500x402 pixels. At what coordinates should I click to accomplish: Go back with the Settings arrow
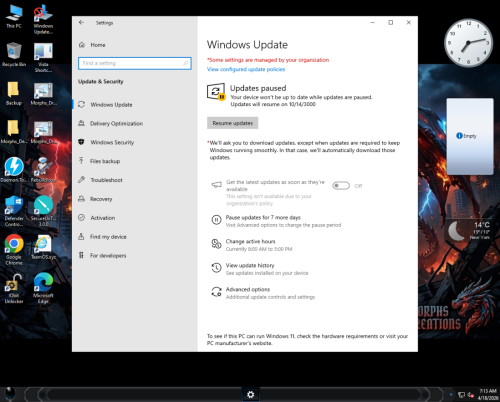[x=81, y=23]
